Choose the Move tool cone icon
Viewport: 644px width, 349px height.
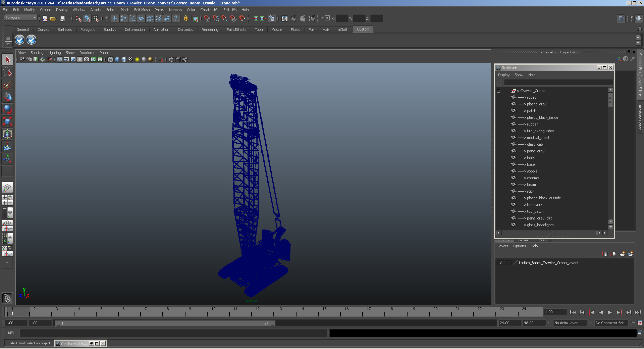pos(7,97)
